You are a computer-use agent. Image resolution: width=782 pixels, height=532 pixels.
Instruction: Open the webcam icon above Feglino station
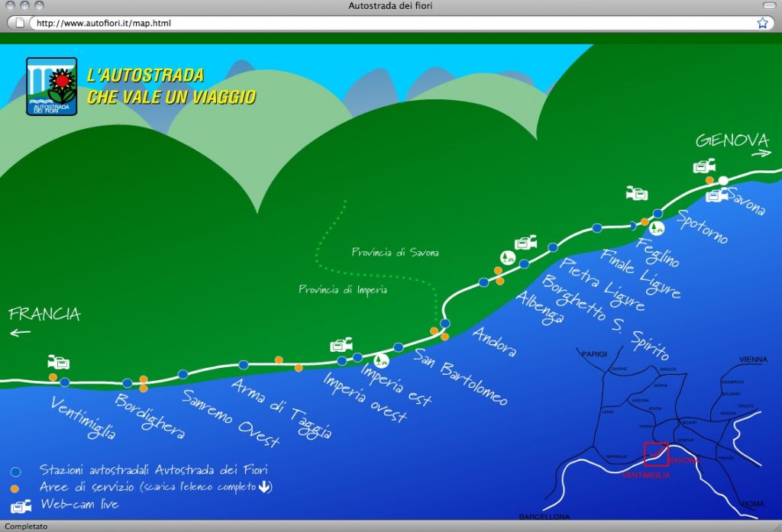[x=636, y=193]
